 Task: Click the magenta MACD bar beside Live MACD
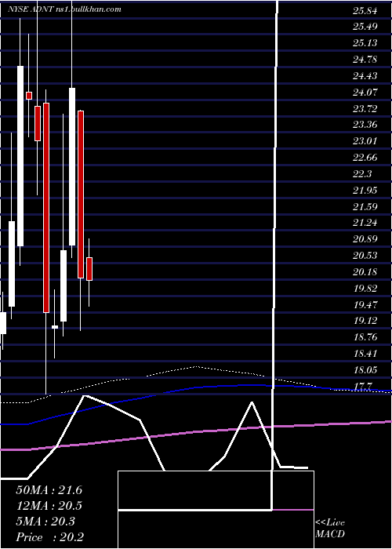coord(292,510)
